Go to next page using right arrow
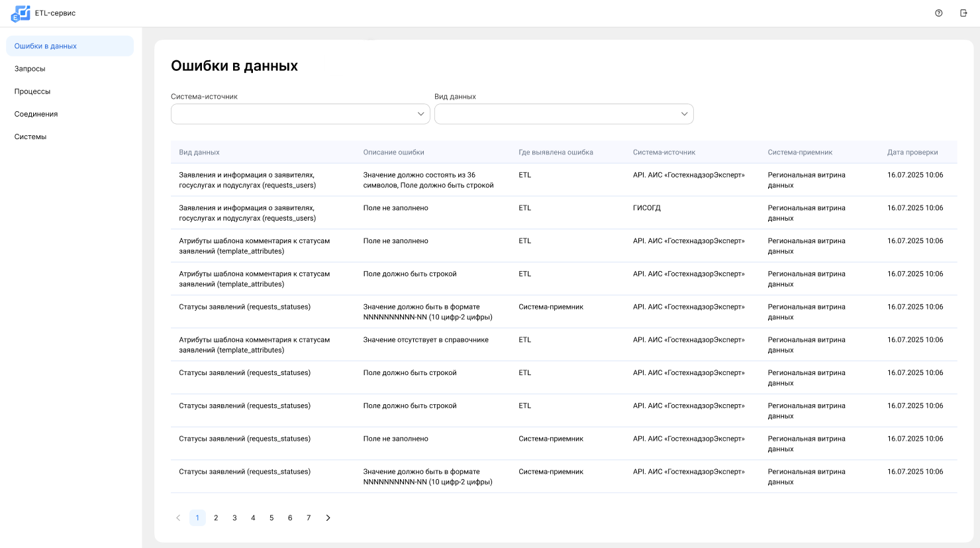Screen dimensions: 980x548 (328, 518)
